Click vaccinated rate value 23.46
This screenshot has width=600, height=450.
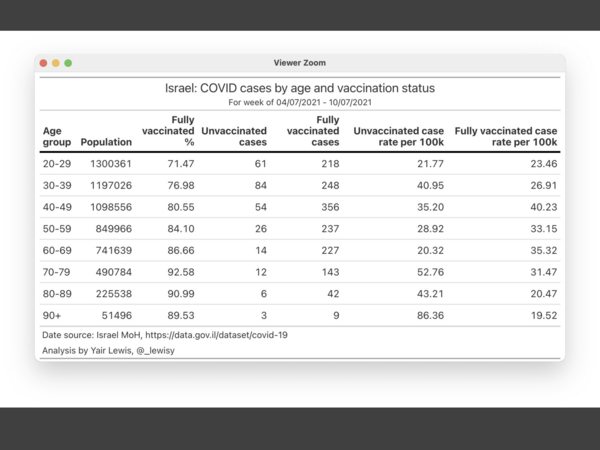544,164
